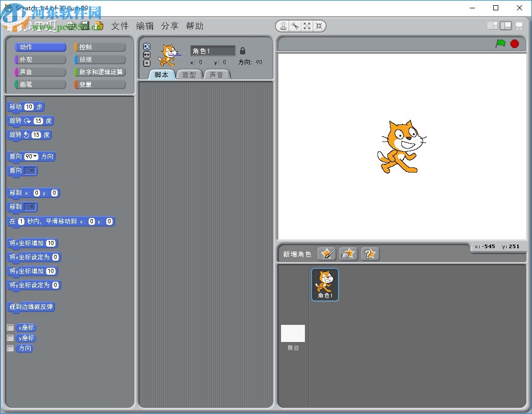Get a surprise sprite using the question mark icon
This screenshot has width=532, height=414.
point(369,253)
